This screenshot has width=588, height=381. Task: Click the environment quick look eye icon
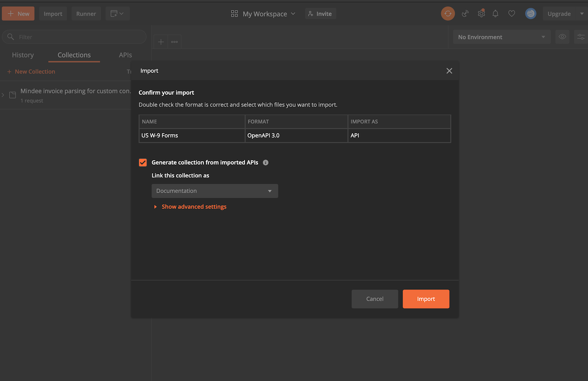tap(563, 37)
